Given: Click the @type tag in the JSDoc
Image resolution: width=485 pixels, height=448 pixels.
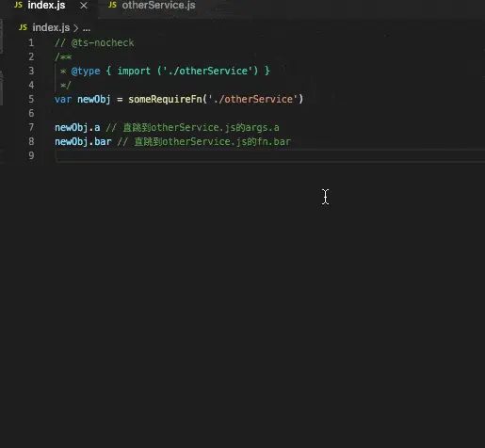Looking at the screenshot, I should (x=86, y=72).
